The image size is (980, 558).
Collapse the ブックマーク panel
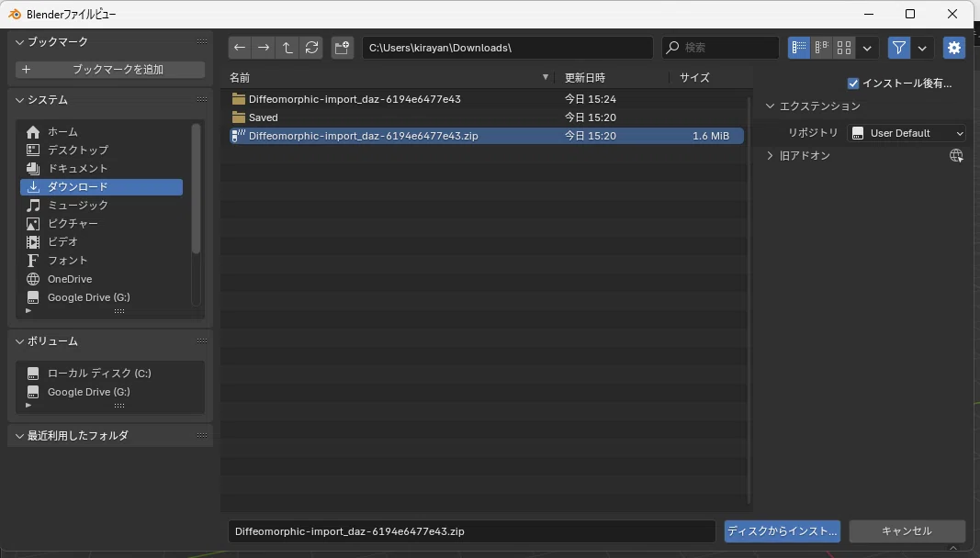pos(19,42)
